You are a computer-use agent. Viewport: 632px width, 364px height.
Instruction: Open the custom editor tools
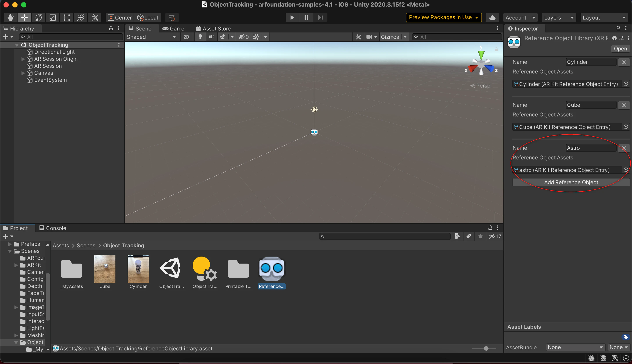click(x=95, y=18)
